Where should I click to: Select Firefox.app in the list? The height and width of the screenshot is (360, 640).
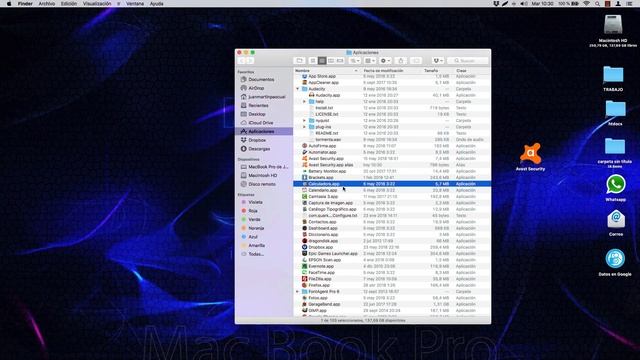[x=392, y=285]
